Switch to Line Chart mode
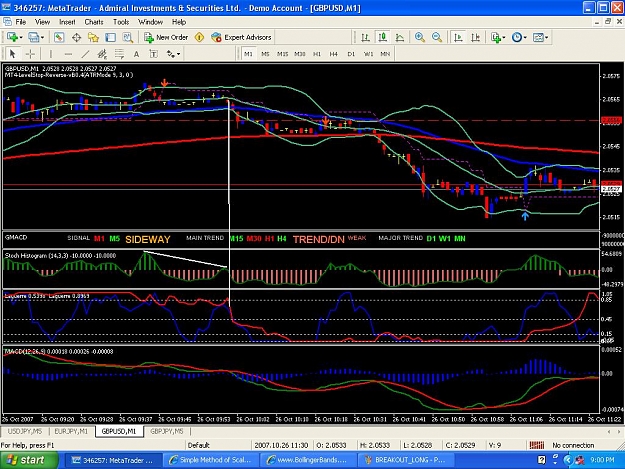The height and width of the screenshot is (469, 625). coord(400,37)
